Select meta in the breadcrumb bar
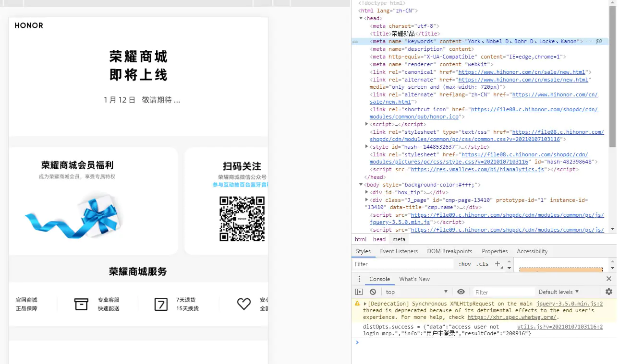The width and height of the screenshot is (619, 364). click(x=399, y=239)
